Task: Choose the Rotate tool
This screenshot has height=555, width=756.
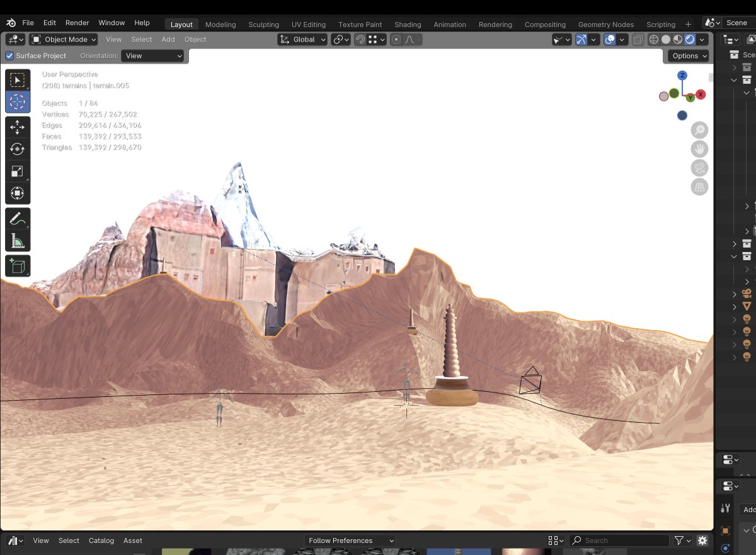Action: (18, 149)
